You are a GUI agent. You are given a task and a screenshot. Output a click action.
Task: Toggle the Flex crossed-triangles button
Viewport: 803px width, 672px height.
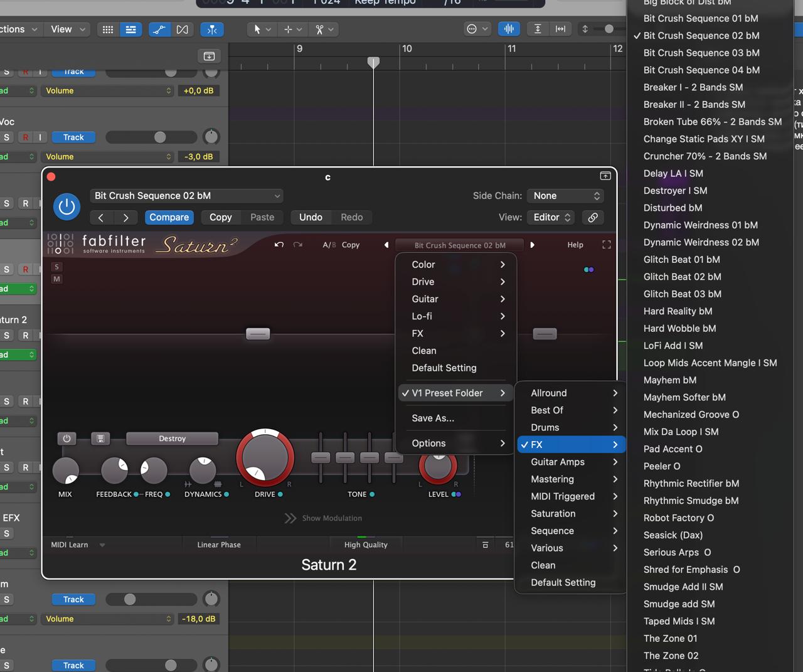click(182, 29)
